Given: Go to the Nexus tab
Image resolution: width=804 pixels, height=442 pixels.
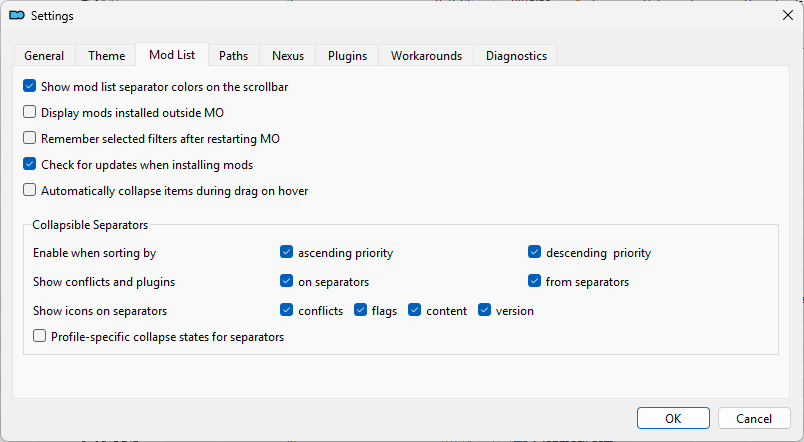Looking at the screenshot, I should [288, 56].
